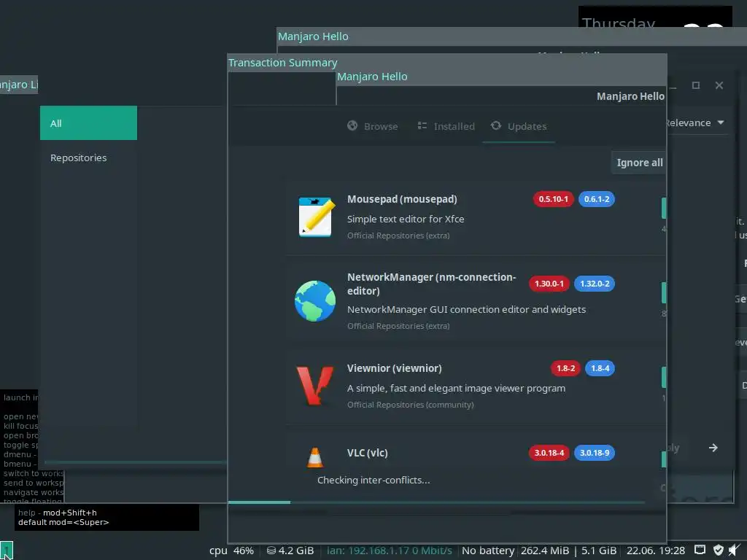This screenshot has width=747, height=560.
Task: Click the Updates tab refresh icon
Action: click(496, 125)
